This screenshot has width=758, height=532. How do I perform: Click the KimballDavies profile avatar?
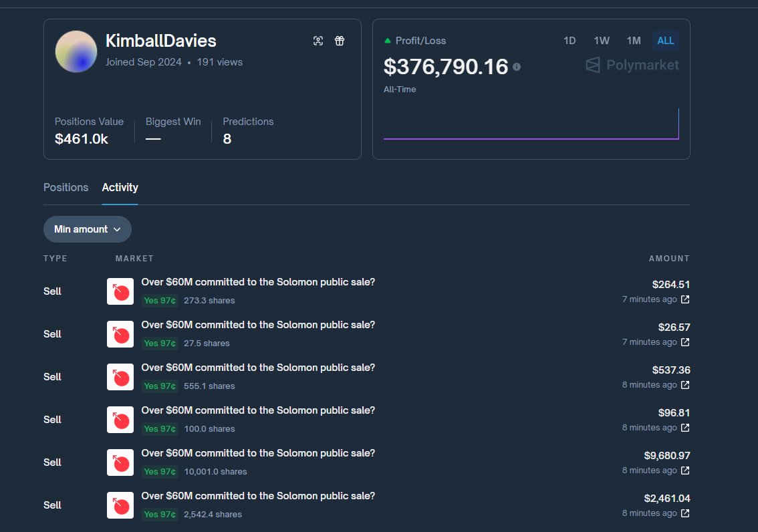coord(76,51)
